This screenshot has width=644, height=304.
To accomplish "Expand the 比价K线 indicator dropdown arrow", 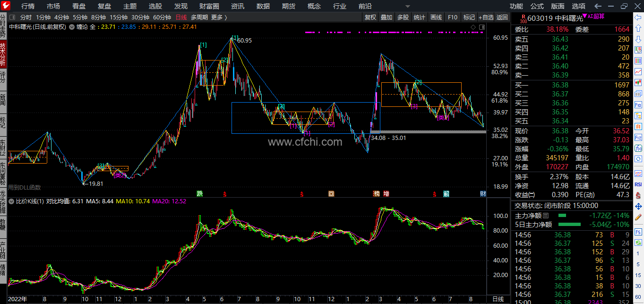I will pos(12,201).
